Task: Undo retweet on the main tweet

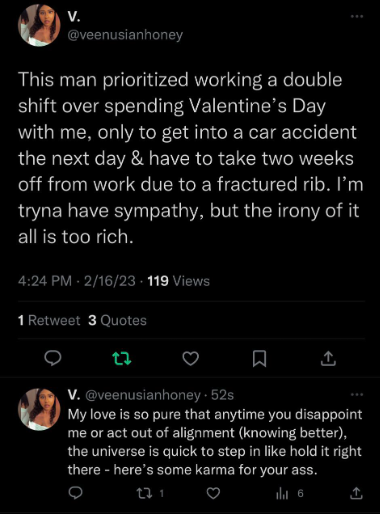Action: (x=122, y=359)
